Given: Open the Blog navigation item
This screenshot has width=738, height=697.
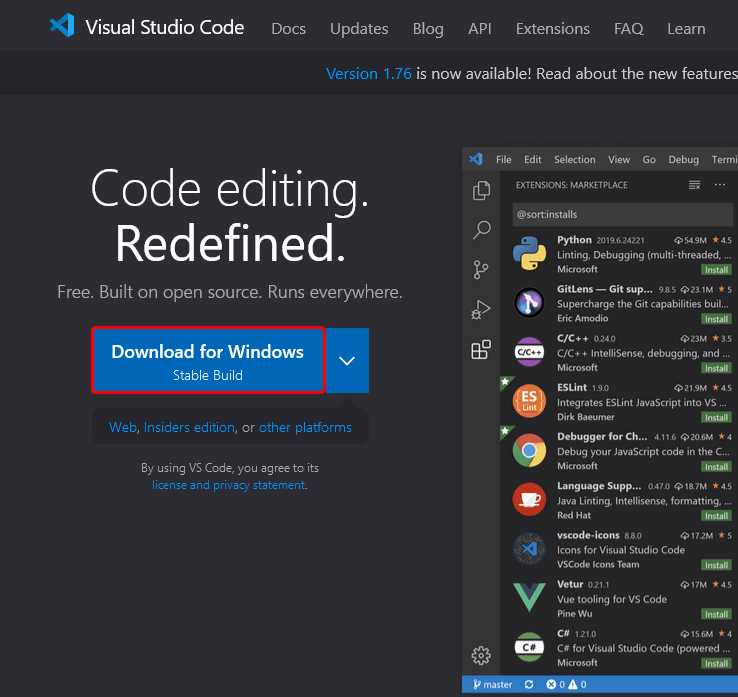Looking at the screenshot, I should [x=428, y=29].
